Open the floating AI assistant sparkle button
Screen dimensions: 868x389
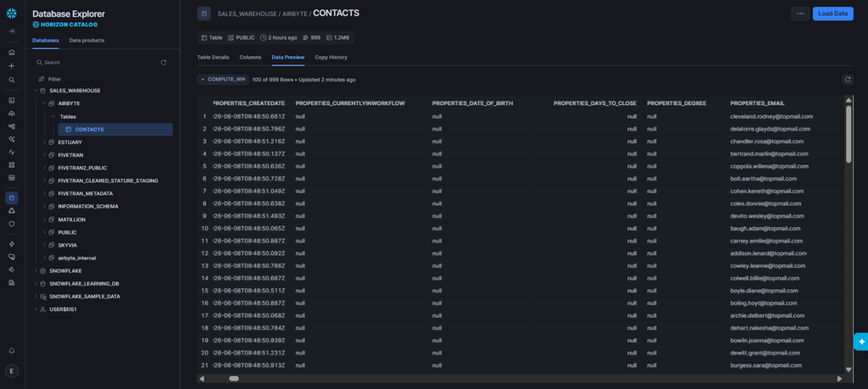click(x=861, y=342)
